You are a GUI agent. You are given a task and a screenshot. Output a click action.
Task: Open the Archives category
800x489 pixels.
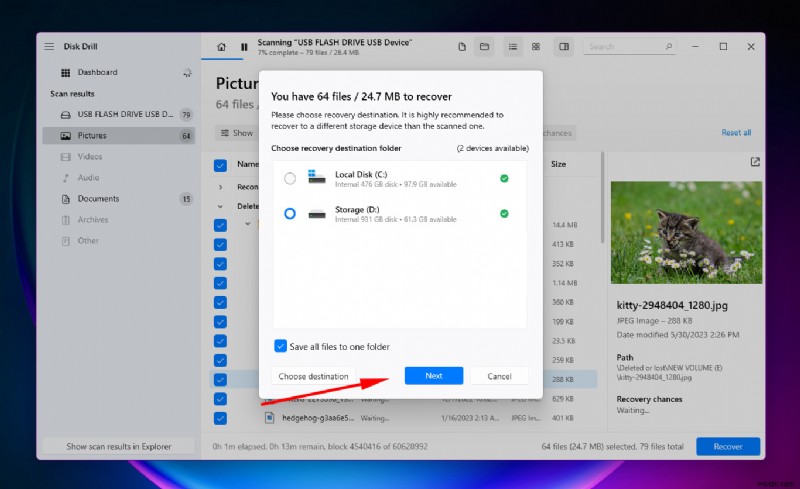click(x=119, y=219)
